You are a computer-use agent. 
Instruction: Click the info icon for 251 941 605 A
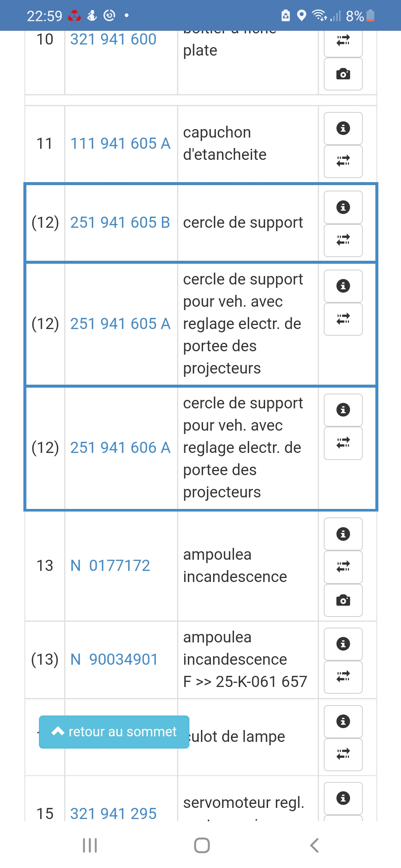tap(343, 286)
